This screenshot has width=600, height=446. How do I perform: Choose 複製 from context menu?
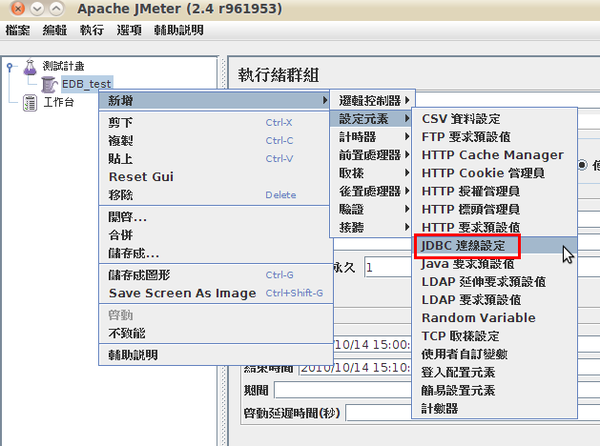click(x=215, y=141)
